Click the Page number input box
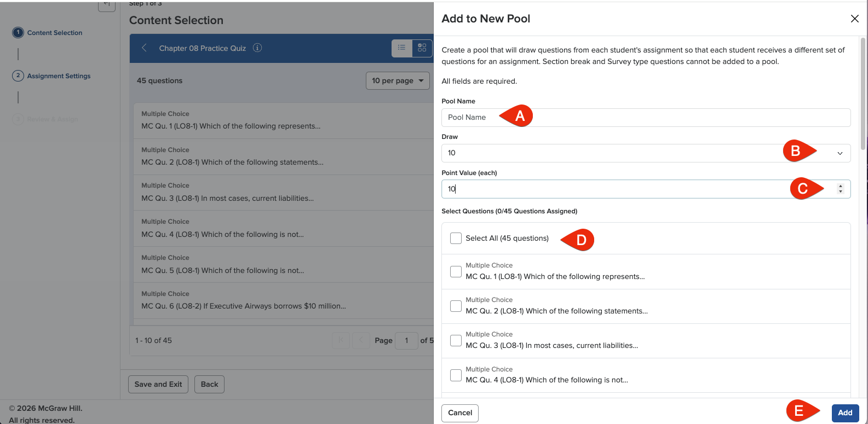 click(x=406, y=340)
